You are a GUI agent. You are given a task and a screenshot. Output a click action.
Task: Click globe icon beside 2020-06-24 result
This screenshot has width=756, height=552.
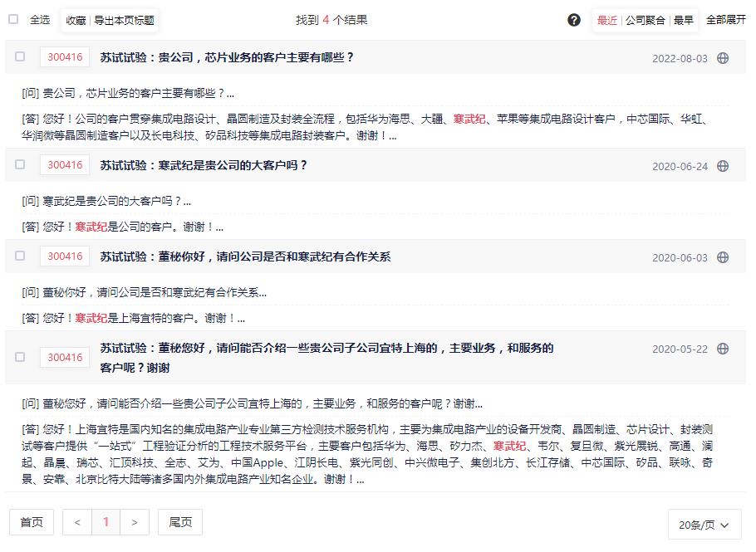[x=723, y=166]
